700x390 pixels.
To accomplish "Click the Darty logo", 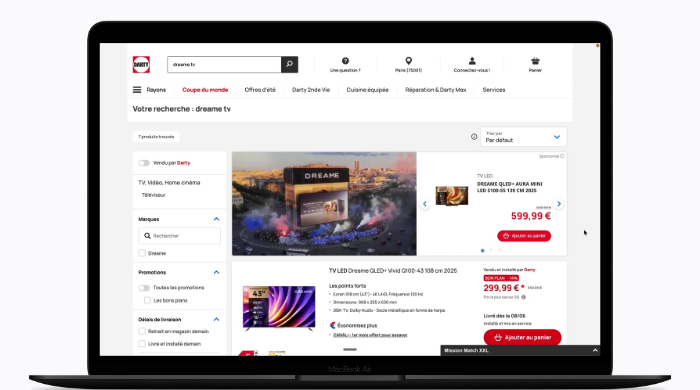I will coord(141,65).
